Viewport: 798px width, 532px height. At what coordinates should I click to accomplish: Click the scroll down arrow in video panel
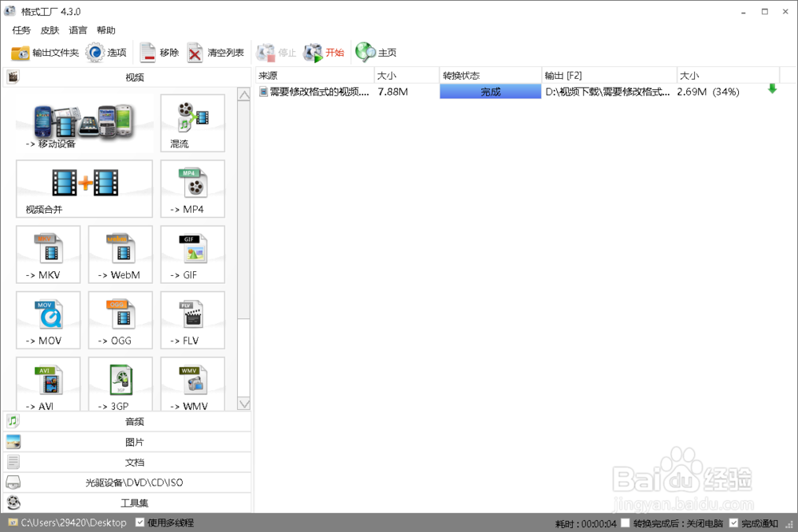244,404
